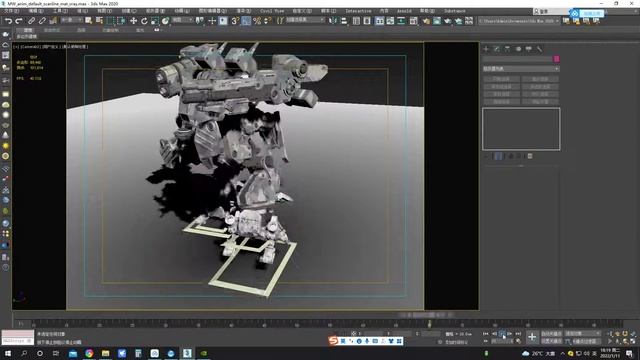The image size is (640, 360).
Task: Undo the last action in the main toolbar
Action: pyautogui.click(x=8, y=21)
